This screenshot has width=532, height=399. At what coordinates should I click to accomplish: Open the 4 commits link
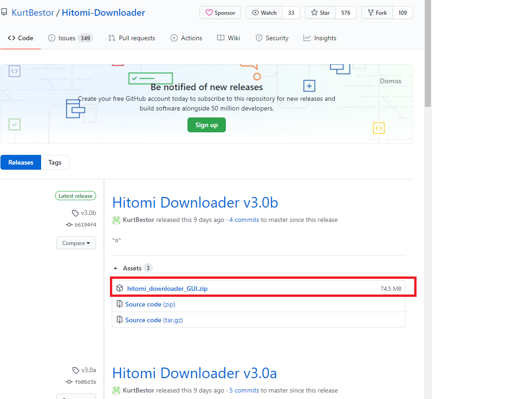pos(244,220)
